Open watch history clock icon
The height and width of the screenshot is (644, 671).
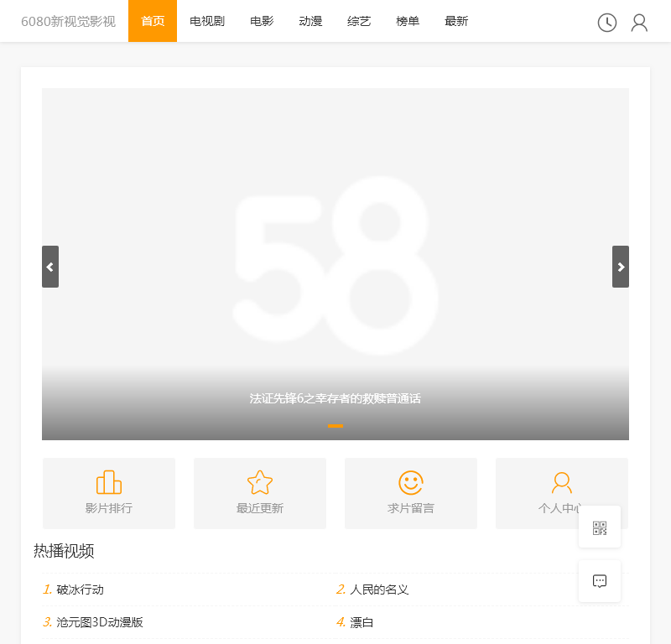[607, 23]
